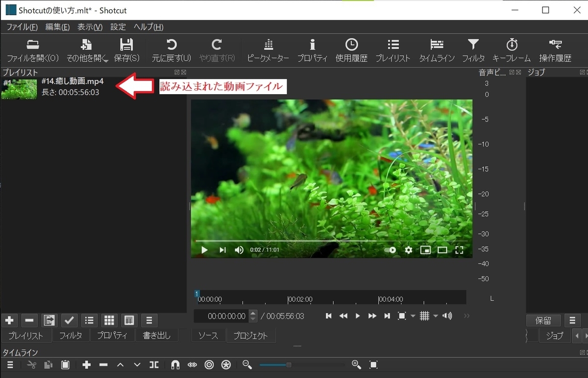Click the player volume speaker icon
The image size is (588, 378).
(447, 316)
